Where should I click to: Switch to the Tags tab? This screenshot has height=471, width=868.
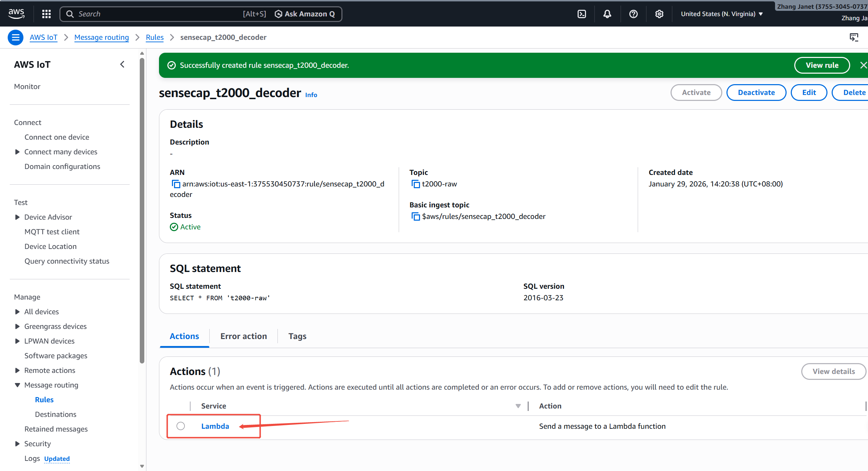297,336
